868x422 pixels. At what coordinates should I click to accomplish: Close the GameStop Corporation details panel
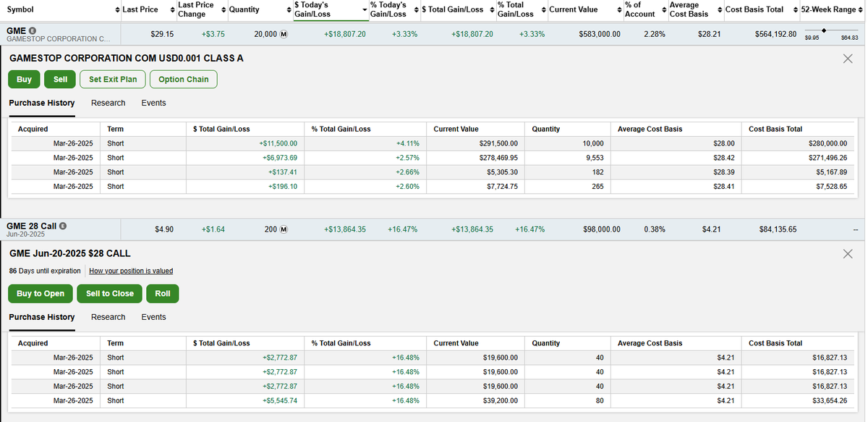coord(848,59)
